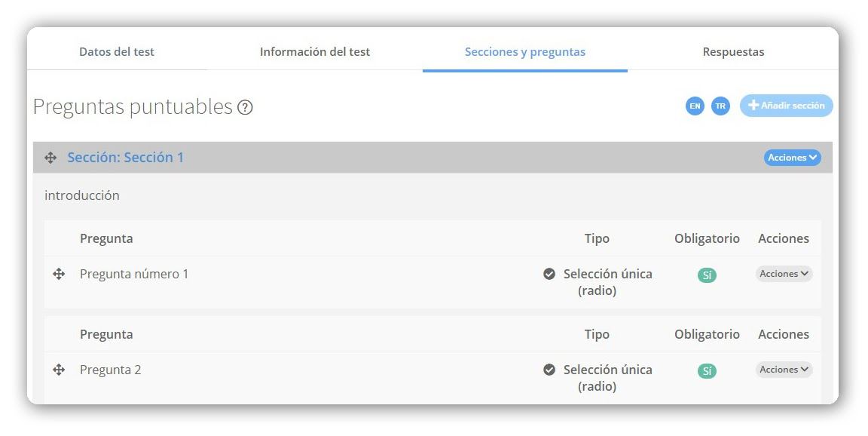Click move handle of Pregunta 2

[59, 370]
